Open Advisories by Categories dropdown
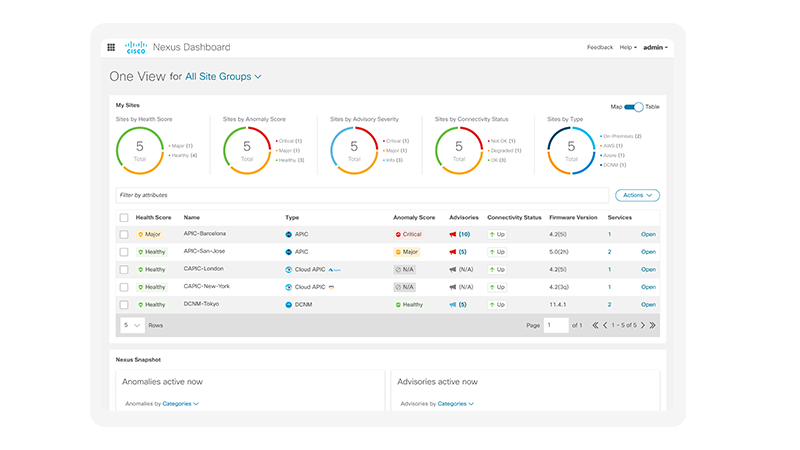This screenshot has height=450, width=800. pyautogui.click(x=456, y=404)
